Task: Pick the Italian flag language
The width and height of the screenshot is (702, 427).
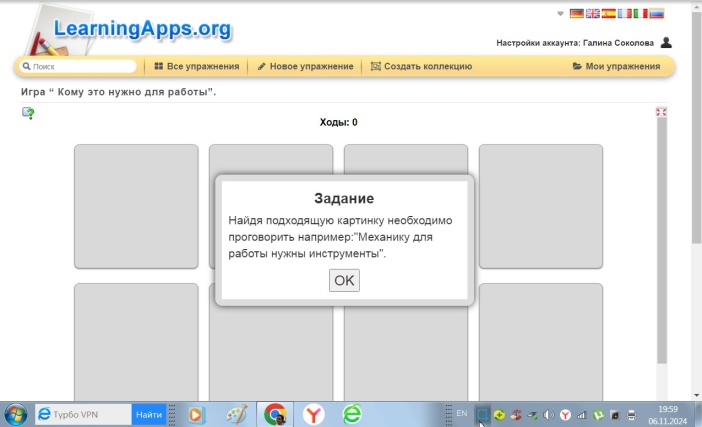Action: [640, 14]
